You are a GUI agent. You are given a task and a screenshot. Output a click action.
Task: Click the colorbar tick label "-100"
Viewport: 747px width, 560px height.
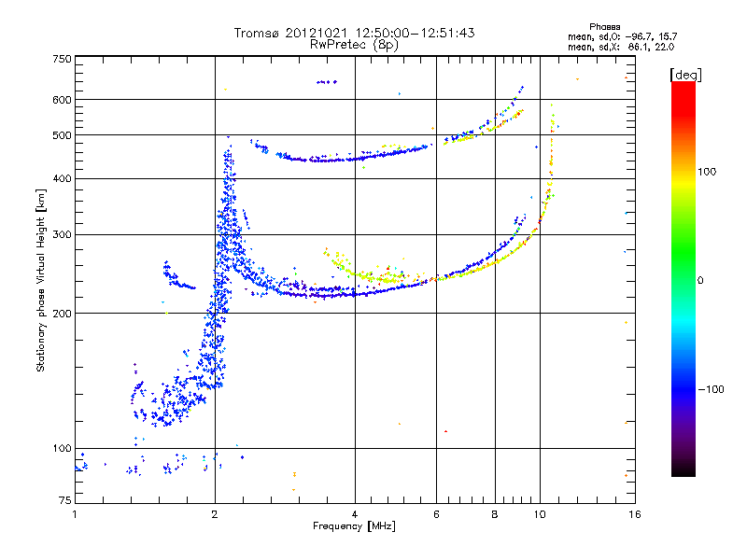click(711, 389)
